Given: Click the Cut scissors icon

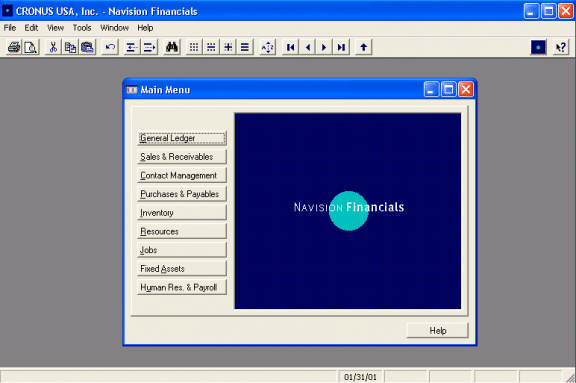Looking at the screenshot, I should (x=53, y=47).
